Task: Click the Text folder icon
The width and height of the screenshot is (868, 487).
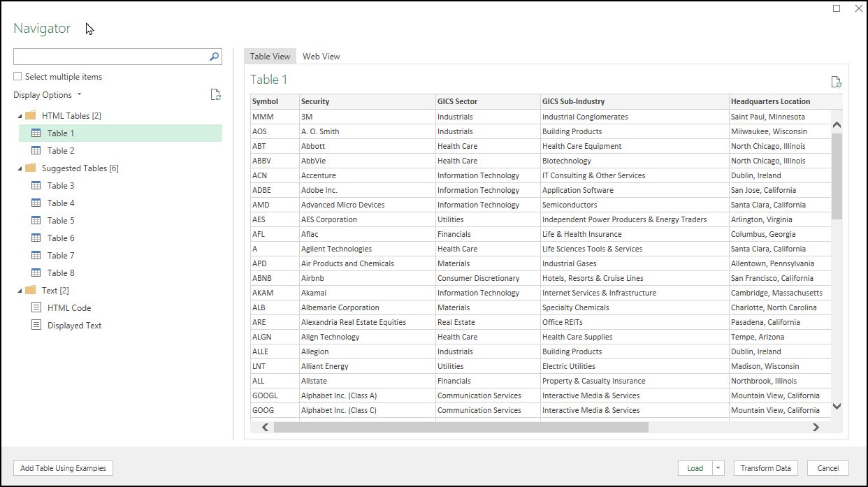Action: click(x=30, y=290)
